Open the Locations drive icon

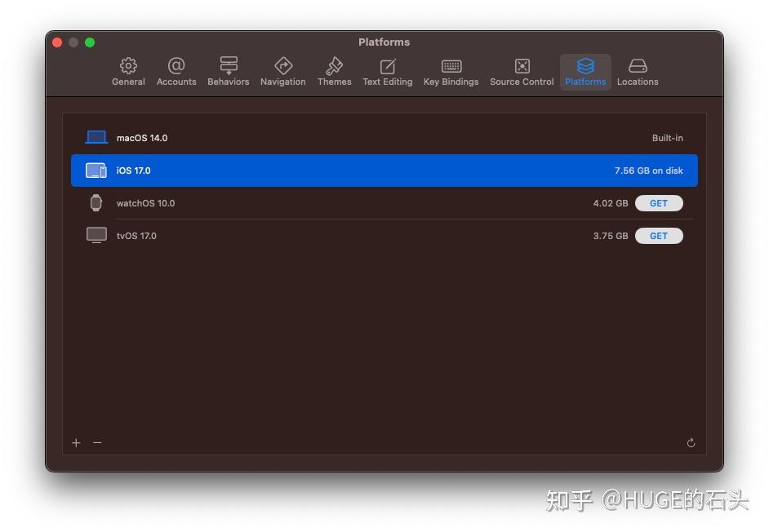coord(638,66)
